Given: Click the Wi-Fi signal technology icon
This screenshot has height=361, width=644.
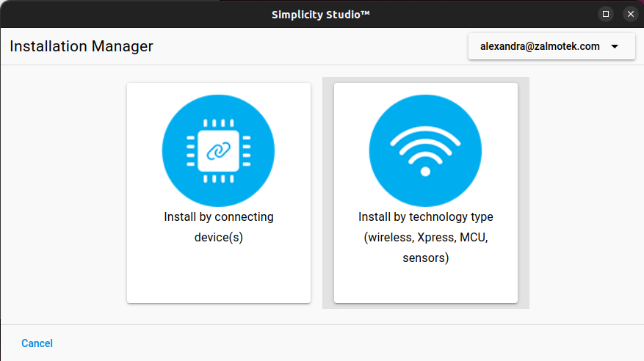Looking at the screenshot, I should [x=425, y=150].
